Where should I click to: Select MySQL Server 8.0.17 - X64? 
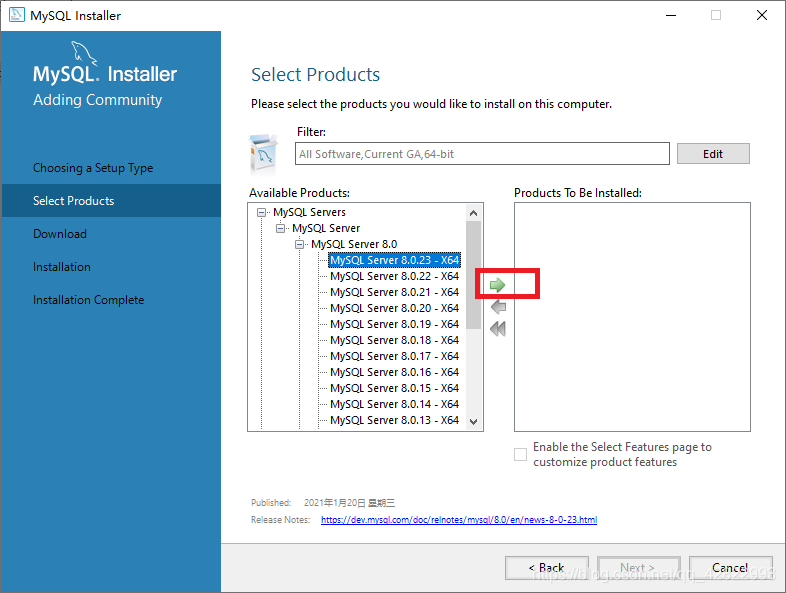tap(395, 356)
